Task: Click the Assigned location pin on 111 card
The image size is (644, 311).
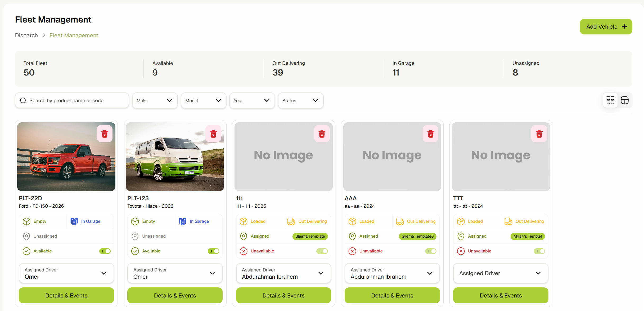Action: pyautogui.click(x=244, y=236)
